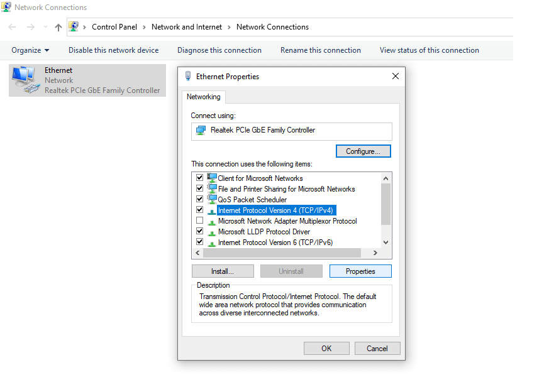Select File and Printer Sharing for Microsoft Networks
Screen dimensions: 549x392
tap(286, 189)
